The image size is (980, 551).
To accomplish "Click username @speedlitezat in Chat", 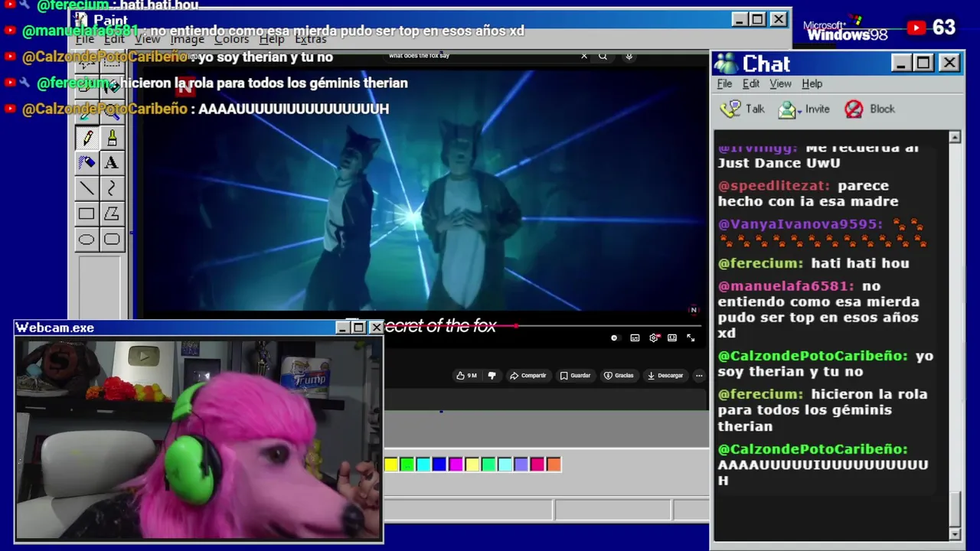I will pyautogui.click(x=774, y=186).
